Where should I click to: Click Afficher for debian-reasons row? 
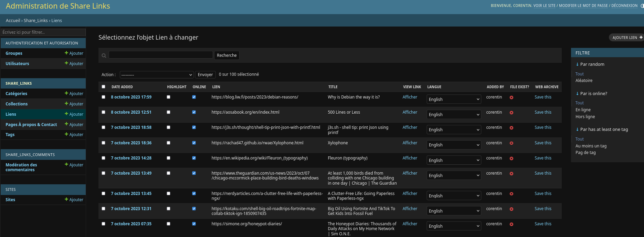[410, 97]
